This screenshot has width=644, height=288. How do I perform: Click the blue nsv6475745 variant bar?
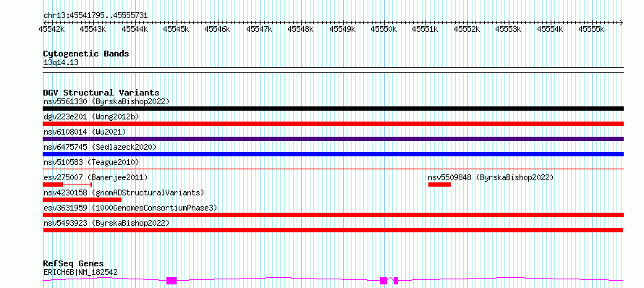tap(333, 154)
